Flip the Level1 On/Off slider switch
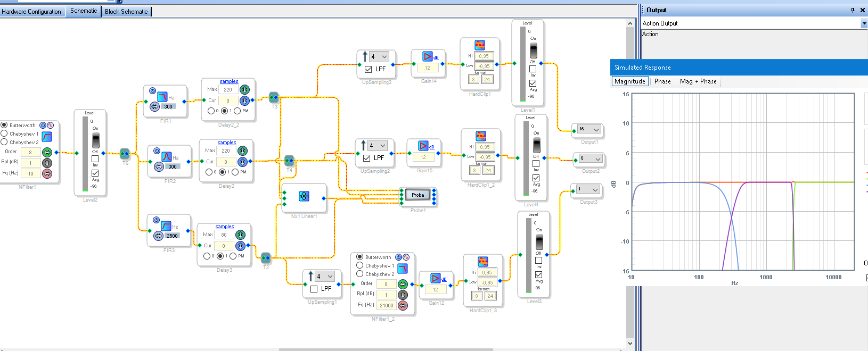 533,50
